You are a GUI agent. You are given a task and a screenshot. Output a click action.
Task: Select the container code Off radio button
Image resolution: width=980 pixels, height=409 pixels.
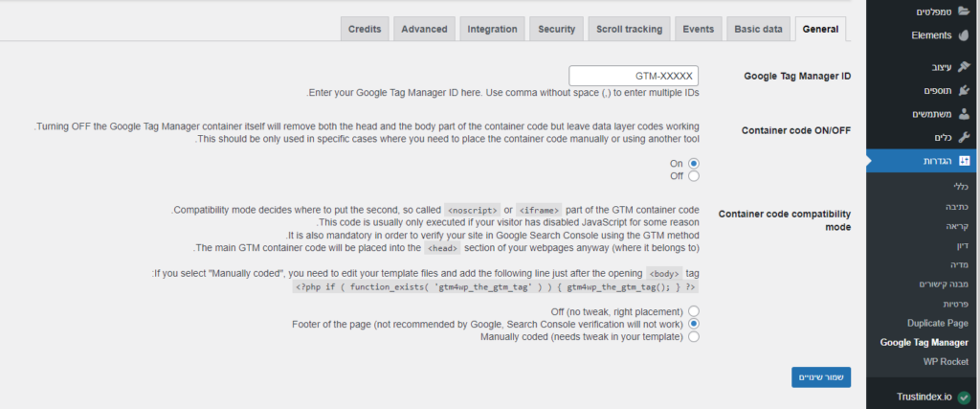pos(693,176)
